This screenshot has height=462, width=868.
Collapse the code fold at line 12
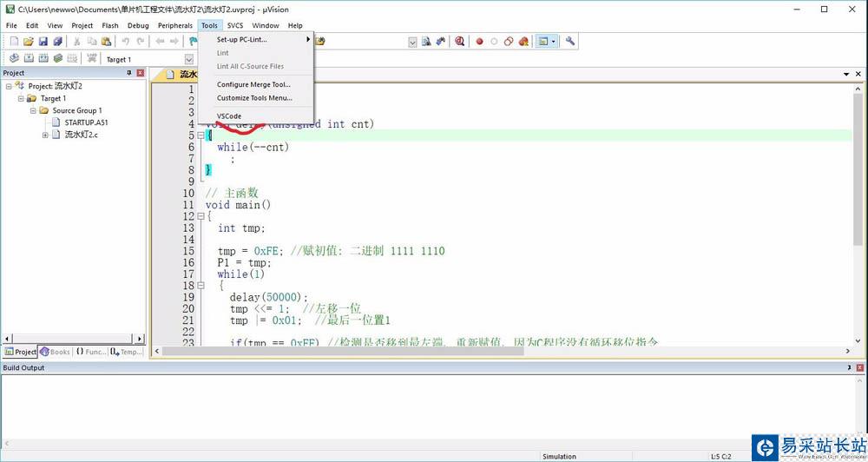pyautogui.click(x=201, y=216)
